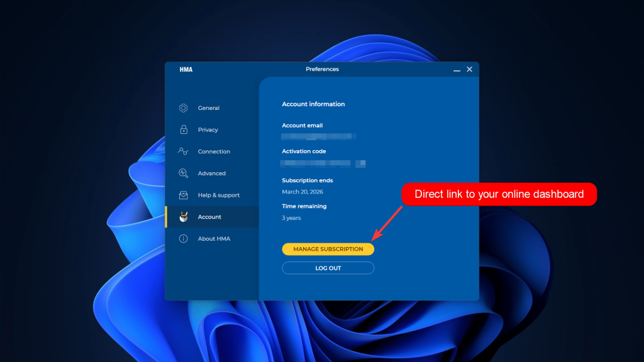This screenshot has height=362, width=644.
Task: Click the Account donkey avatar icon
Action: (184, 217)
